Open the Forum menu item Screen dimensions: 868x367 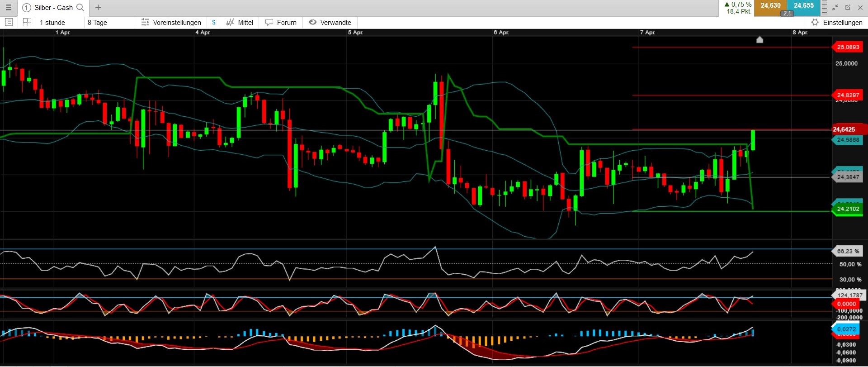(x=287, y=22)
